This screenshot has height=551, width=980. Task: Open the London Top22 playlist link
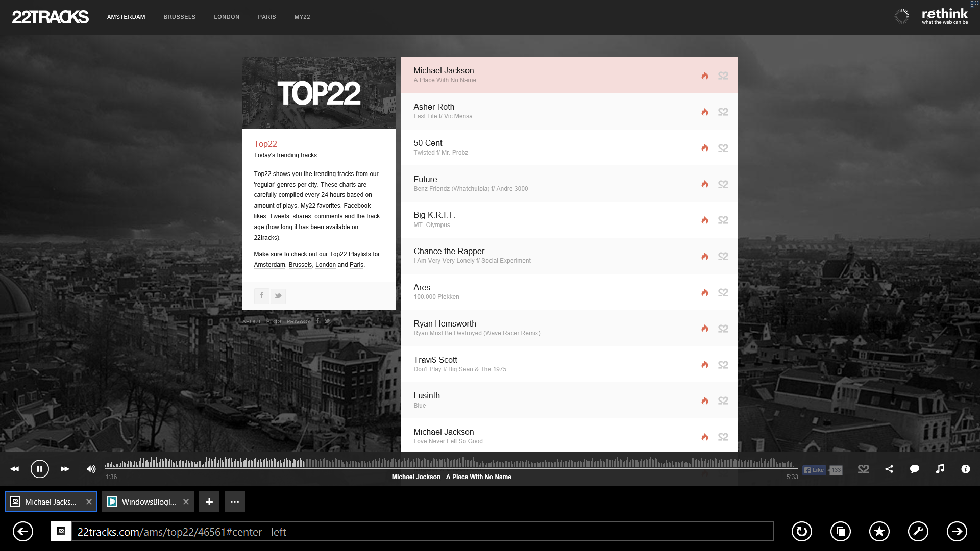pos(326,265)
